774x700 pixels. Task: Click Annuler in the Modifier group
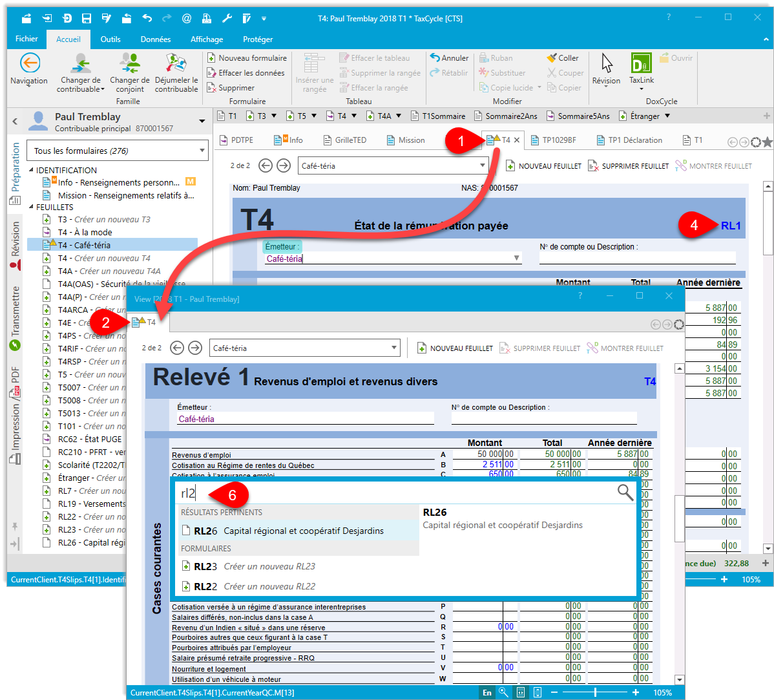(x=449, y=58)
